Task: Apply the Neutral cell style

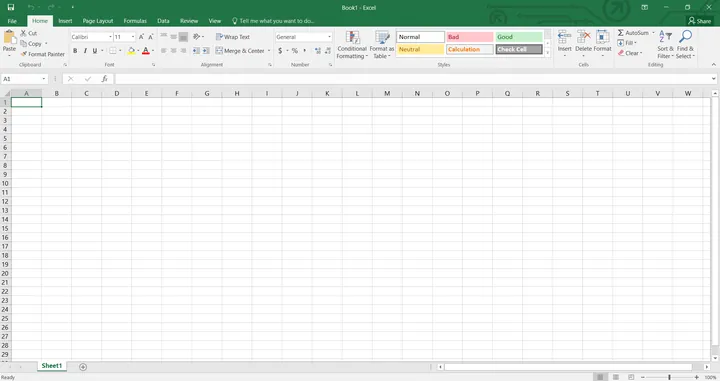Action: [421, 49]
